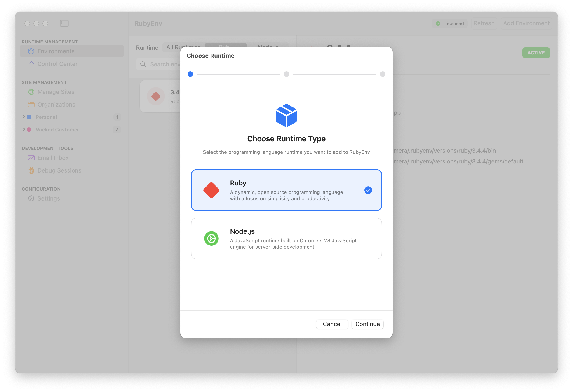Screen dimensions: 573x392
Task: Click the Continue button
Action: tap(367, 324)
